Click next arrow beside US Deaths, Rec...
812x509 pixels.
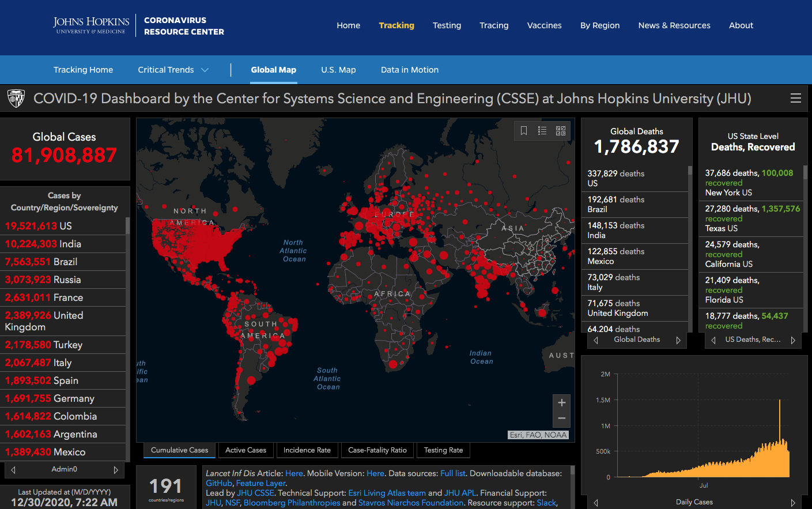(793, 340)
